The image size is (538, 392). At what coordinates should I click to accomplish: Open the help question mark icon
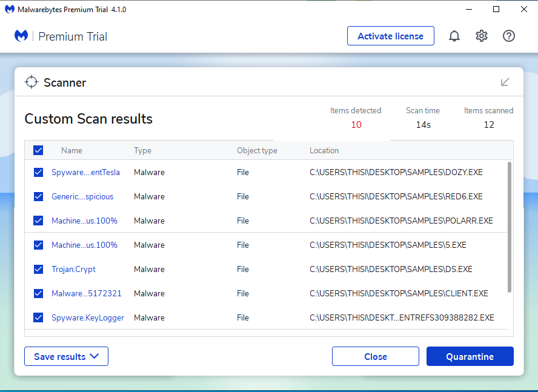(509, 36)
